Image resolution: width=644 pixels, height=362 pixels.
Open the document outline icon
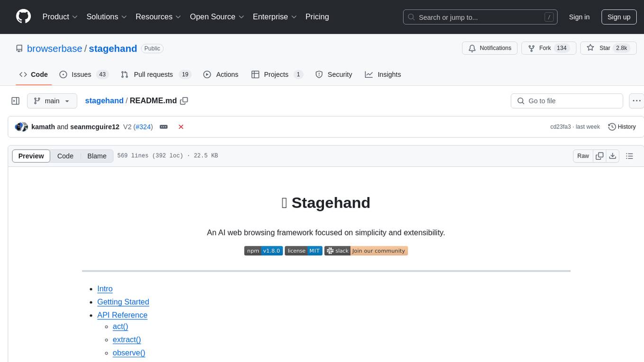629,156
